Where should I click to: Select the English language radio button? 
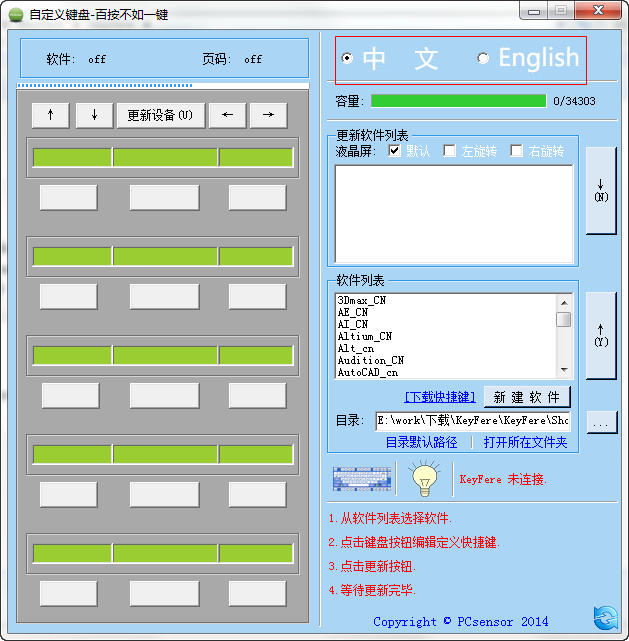coord(483,58)
